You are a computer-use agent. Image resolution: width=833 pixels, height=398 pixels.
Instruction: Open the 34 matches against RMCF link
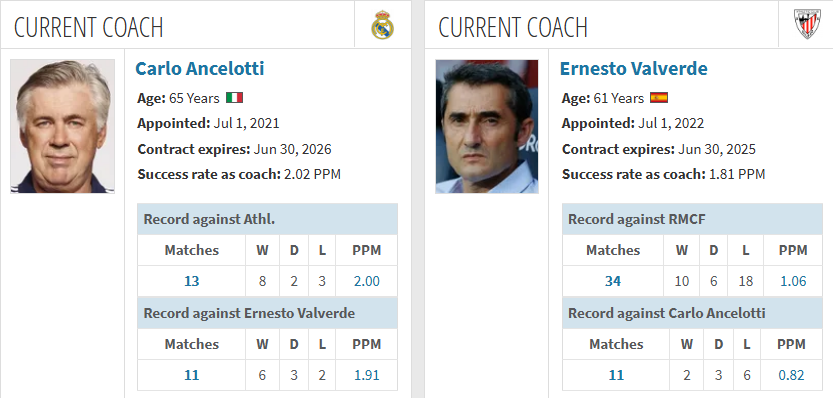coord(613,281)
